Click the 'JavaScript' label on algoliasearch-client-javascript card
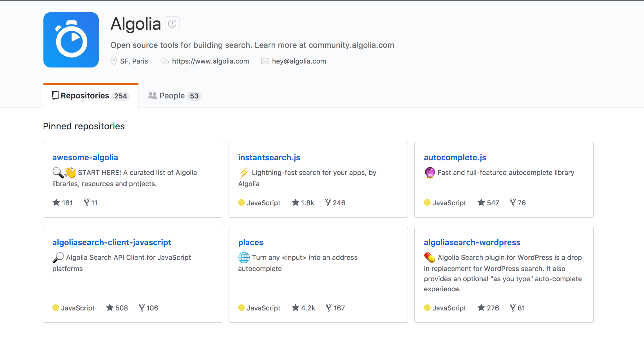The height and width of the screenshot is (338, 644). click(78, 308)
